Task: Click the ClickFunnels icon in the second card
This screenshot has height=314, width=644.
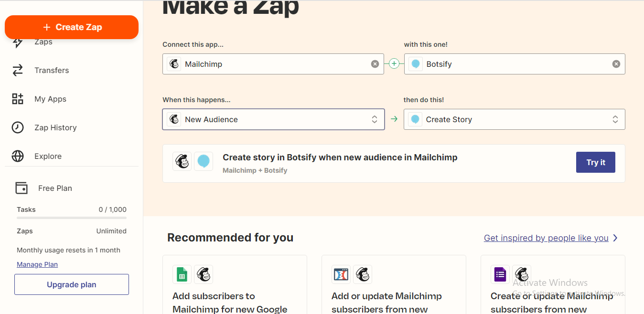Action: [x=341, y=274]
